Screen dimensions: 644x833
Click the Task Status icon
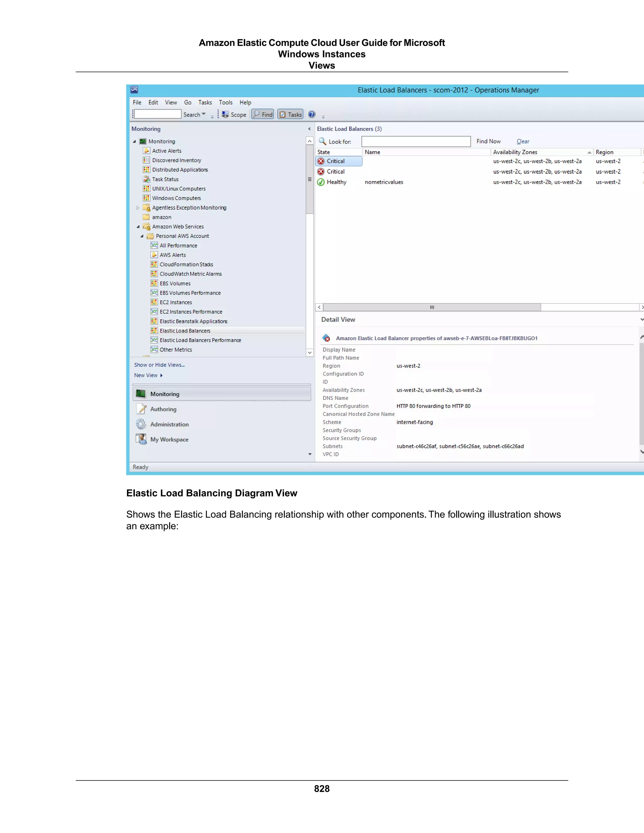pos(147,179)
